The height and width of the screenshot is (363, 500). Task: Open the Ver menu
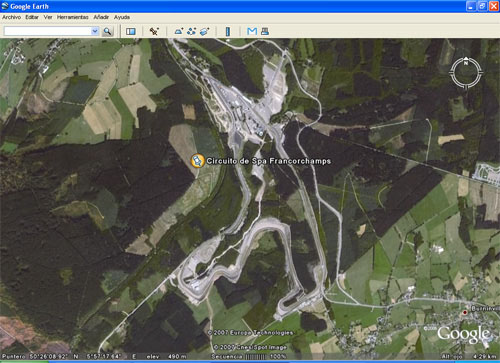48,17
